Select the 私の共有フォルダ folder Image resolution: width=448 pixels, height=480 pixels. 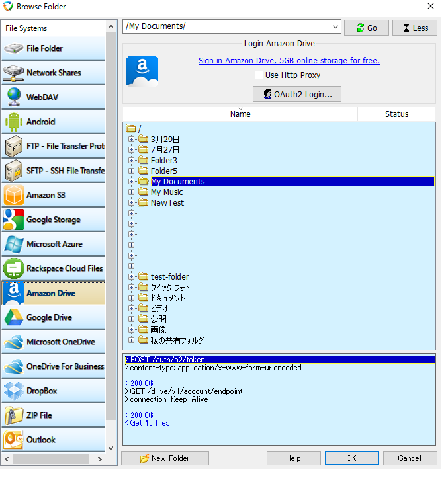pos(177,340)
